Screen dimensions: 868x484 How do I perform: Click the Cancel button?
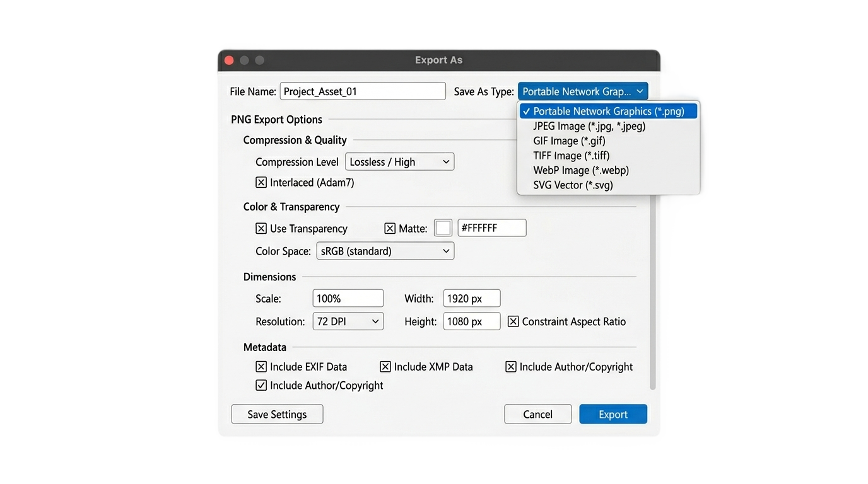[x=538, y=414]
